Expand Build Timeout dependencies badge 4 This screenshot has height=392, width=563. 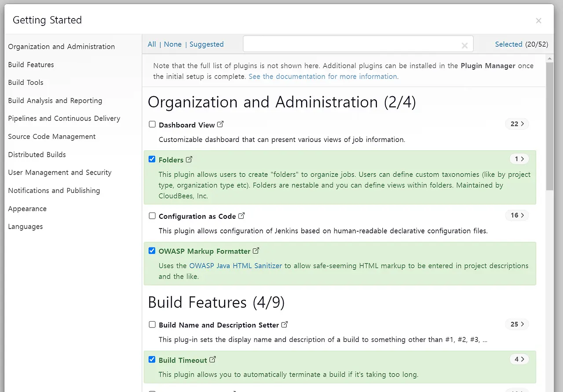coord(519,359)
